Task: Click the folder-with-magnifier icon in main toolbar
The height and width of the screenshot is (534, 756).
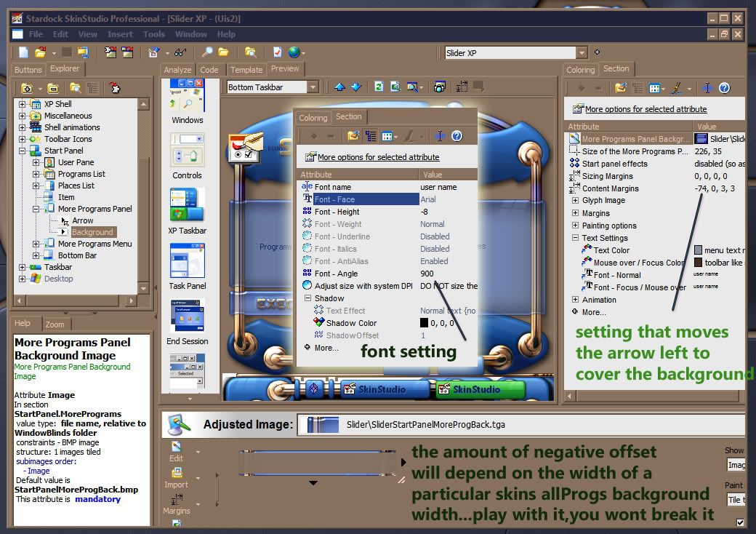Action: [250, 52]
